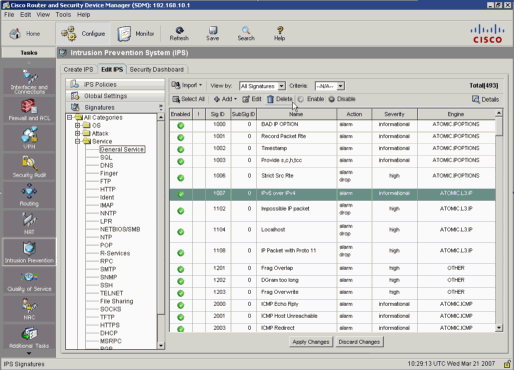Collapse the All Categories tree node
This screenshot has width=514, height=370.
click(69, 117)
